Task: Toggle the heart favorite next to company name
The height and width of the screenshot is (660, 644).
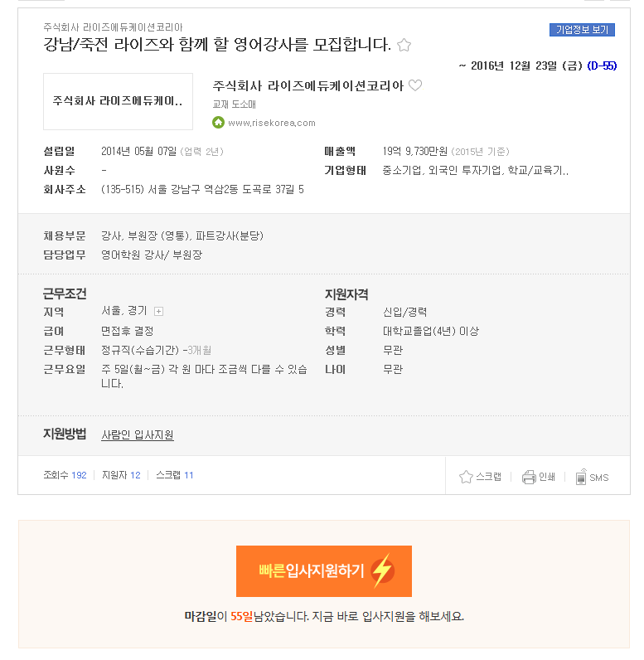Action: click(415, 85)
